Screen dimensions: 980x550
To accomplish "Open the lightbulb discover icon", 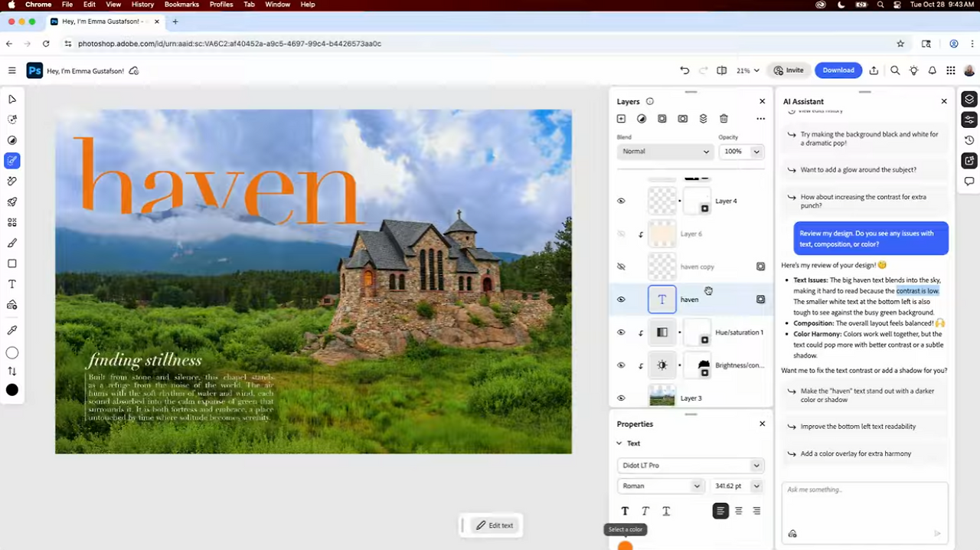I will click(913, 70).
